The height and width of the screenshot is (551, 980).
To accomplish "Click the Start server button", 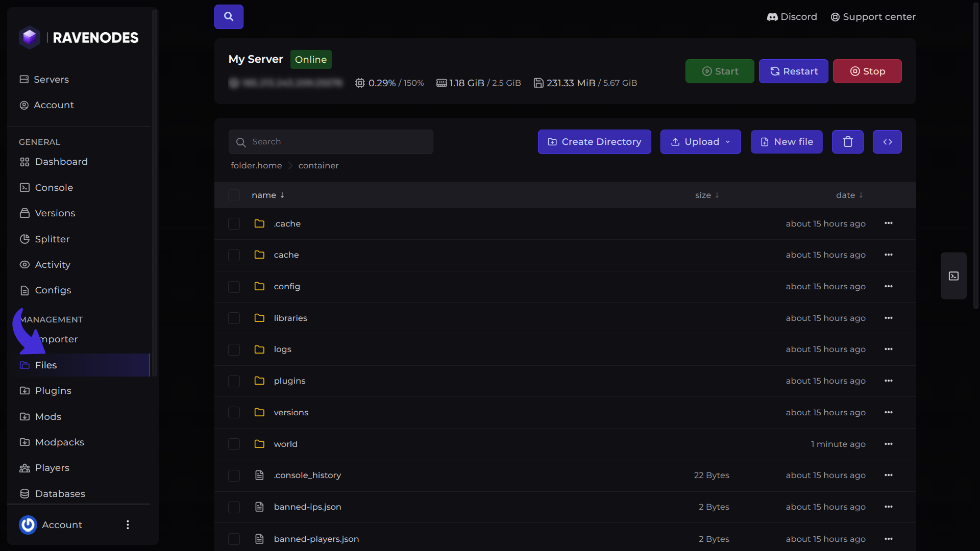I will tap(720, 71).
